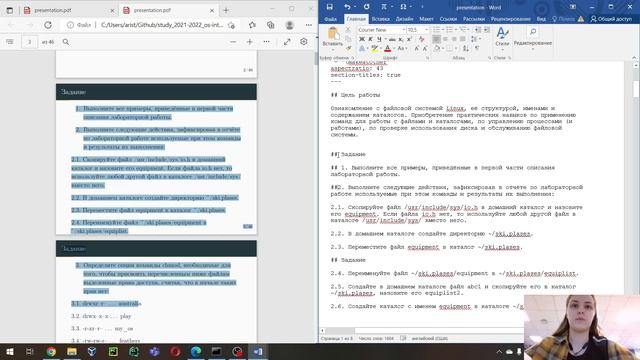
Task: Open Edge settings and more menu
Action: tap(309, 25)
